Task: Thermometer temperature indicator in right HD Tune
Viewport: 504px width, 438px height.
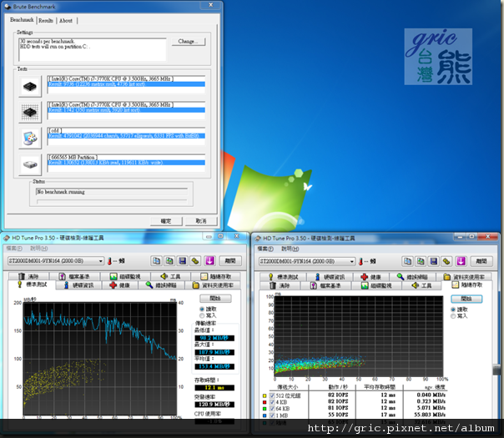Action: pyautogui.click(x=360, y=262)
